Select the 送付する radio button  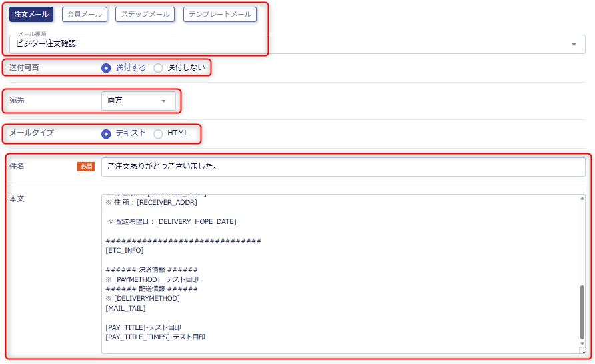coord(106,68)
